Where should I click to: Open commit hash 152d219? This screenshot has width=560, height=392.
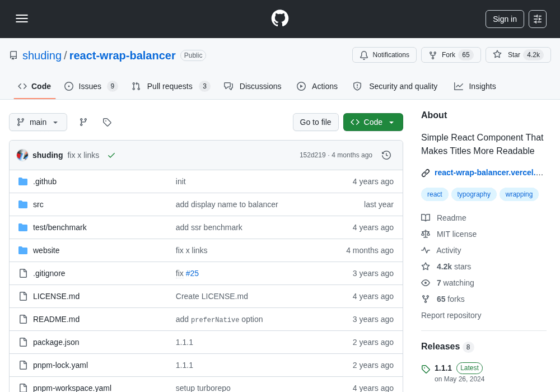tap(312, 155)
